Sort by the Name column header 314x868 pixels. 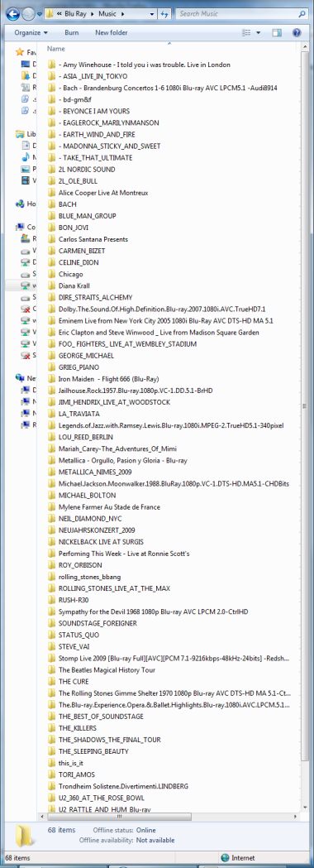[56, 49]
